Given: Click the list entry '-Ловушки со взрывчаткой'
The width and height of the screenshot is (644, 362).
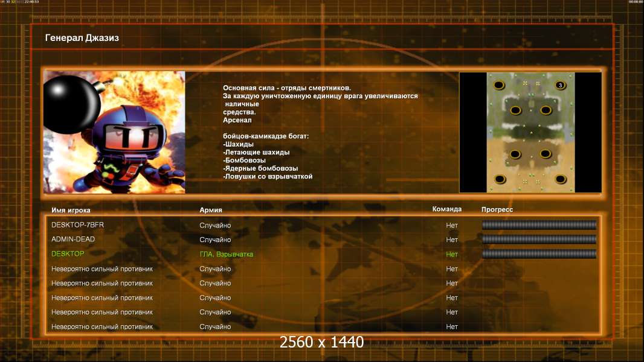Looking at the screenshot, I should [x=268, y=176].
